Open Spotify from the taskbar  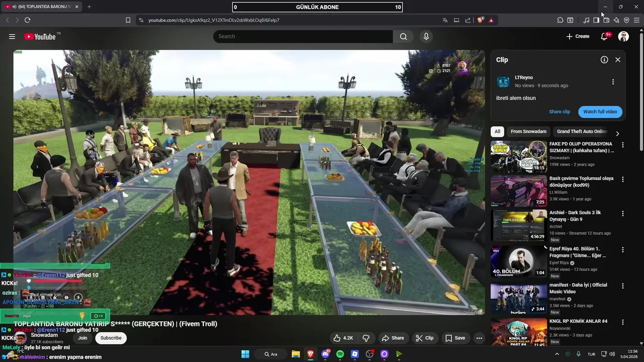tap(340, 354)
